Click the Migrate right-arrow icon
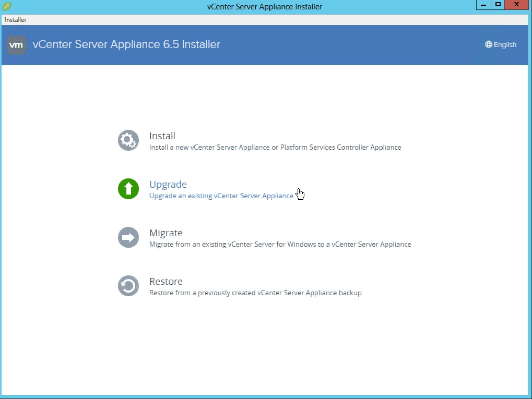Image resolution: width=532 pixels, height=399 pixels. click(x=128, y=237)
